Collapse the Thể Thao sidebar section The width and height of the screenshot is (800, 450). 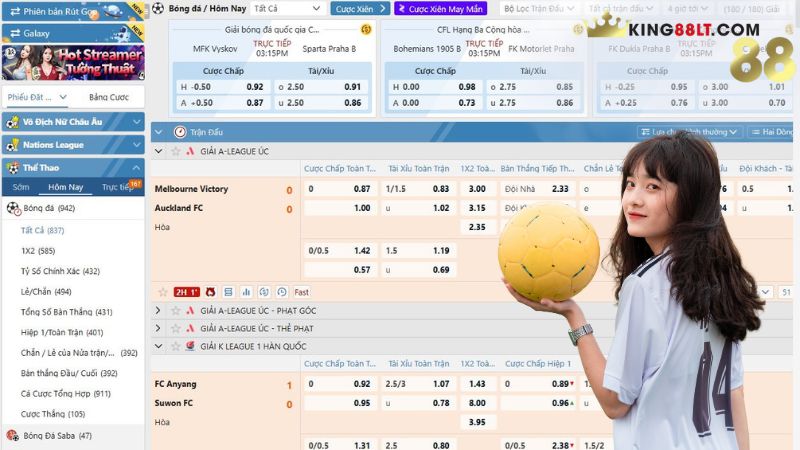pos(134,167)
